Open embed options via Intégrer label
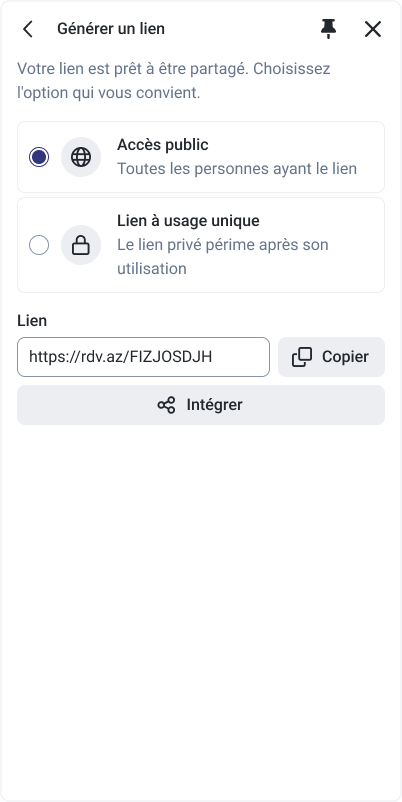This screenshot has height=802, width=402. [x=214, y=405]
